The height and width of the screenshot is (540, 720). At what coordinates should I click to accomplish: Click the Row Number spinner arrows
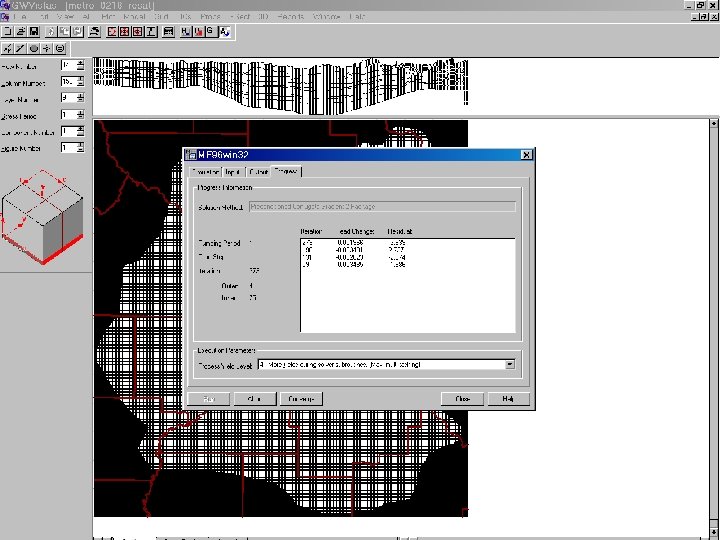[x=80, y=65]
